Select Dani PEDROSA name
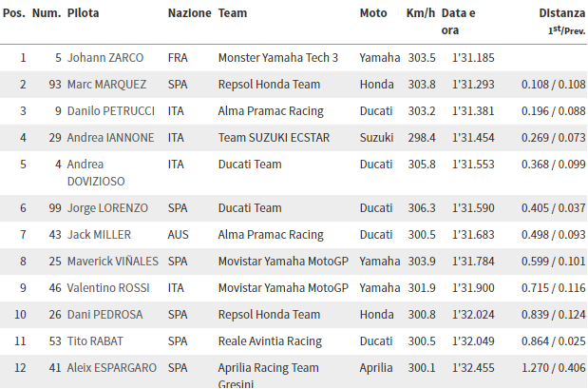This screenshot has width=588, height=389. (x=104, y=315)
